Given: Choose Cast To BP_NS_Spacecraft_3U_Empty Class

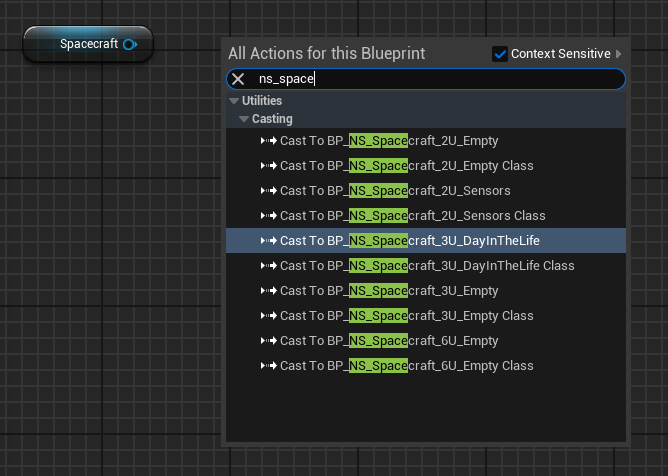Looking at the screenshot, I should click(x=406, y=315).
